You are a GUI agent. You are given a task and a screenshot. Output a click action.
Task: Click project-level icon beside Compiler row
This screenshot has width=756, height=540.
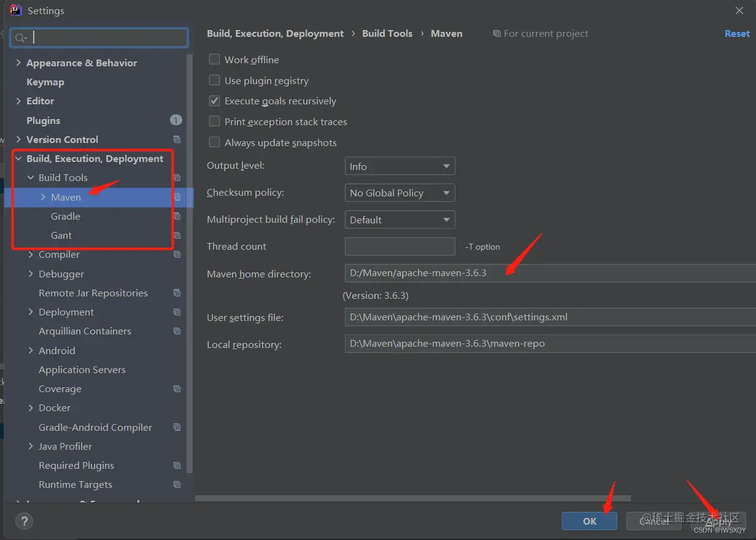tap(177, 254)
